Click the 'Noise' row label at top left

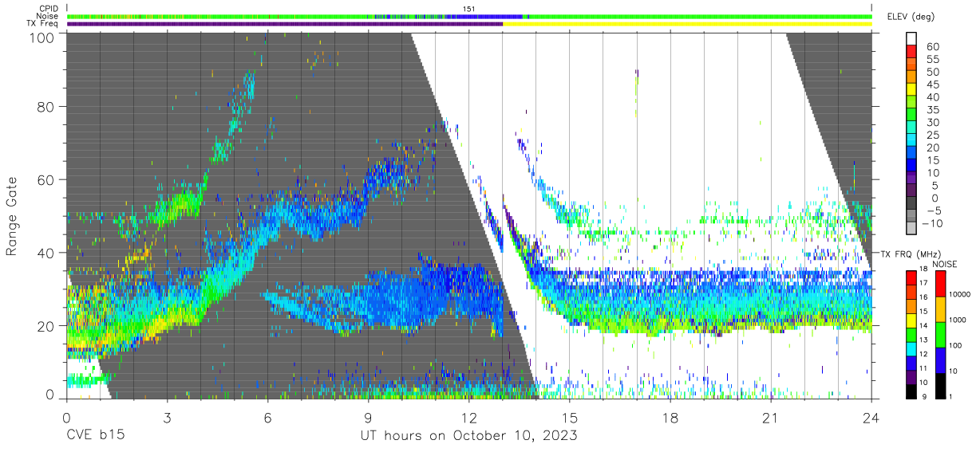[x=46, y=16]
